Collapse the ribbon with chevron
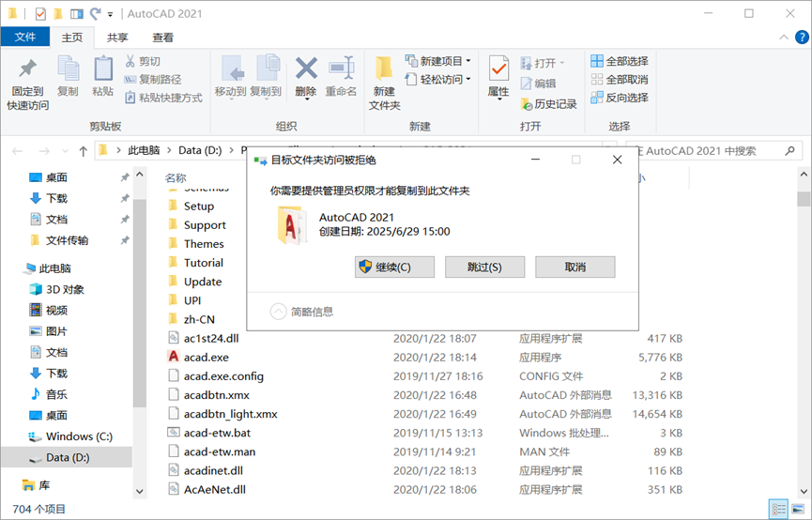 click(784, 38)
